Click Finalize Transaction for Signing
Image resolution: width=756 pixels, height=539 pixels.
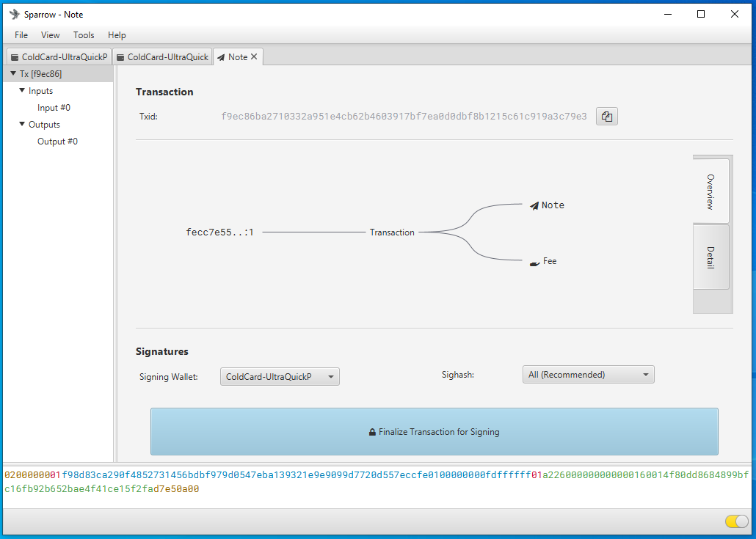pos(434,432)
